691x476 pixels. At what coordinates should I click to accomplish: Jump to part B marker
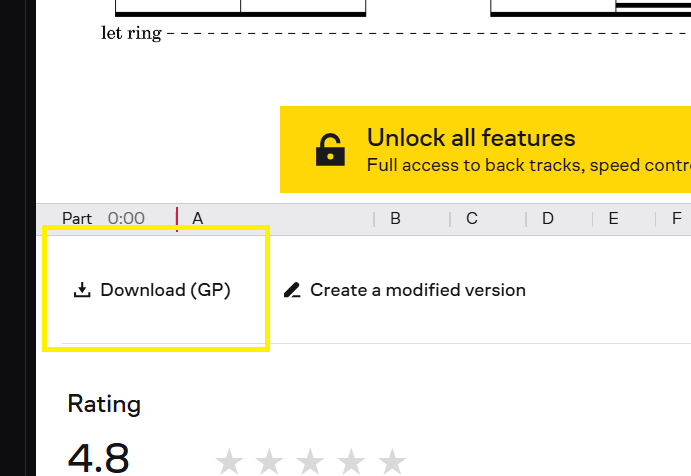click(x=395, y=218)
